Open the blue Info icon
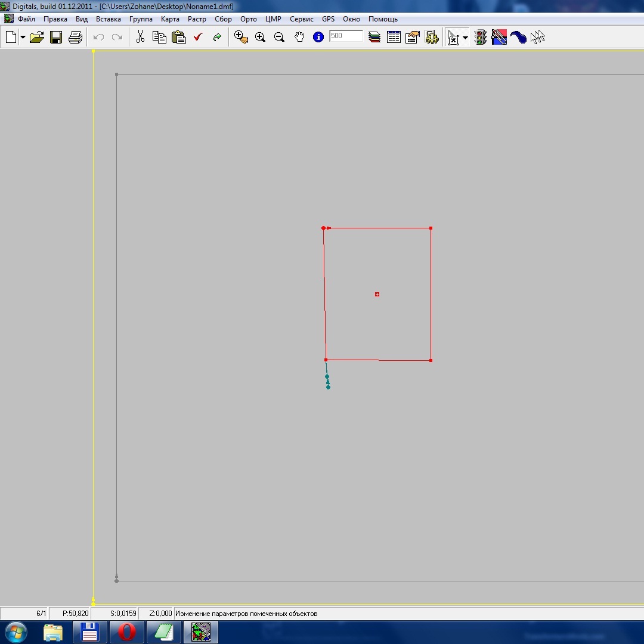 click(x=318, y=37)
